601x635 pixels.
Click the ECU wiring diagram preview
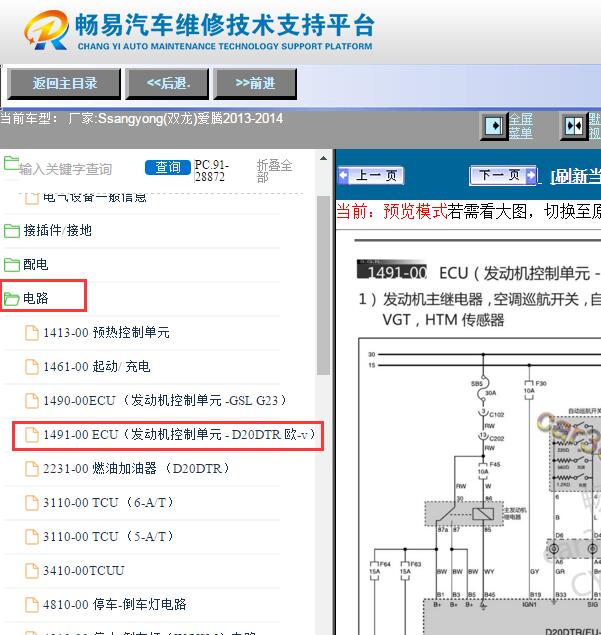480,486
